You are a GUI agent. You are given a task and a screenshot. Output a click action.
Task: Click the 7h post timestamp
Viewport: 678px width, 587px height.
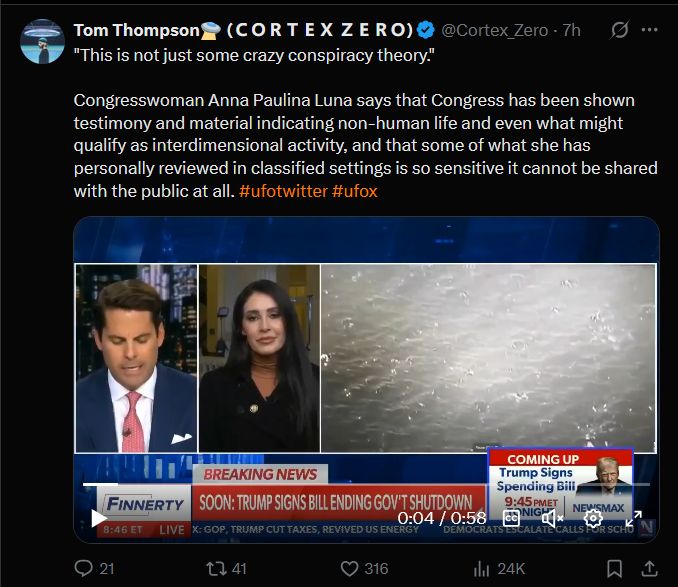[x=571, y=30]
